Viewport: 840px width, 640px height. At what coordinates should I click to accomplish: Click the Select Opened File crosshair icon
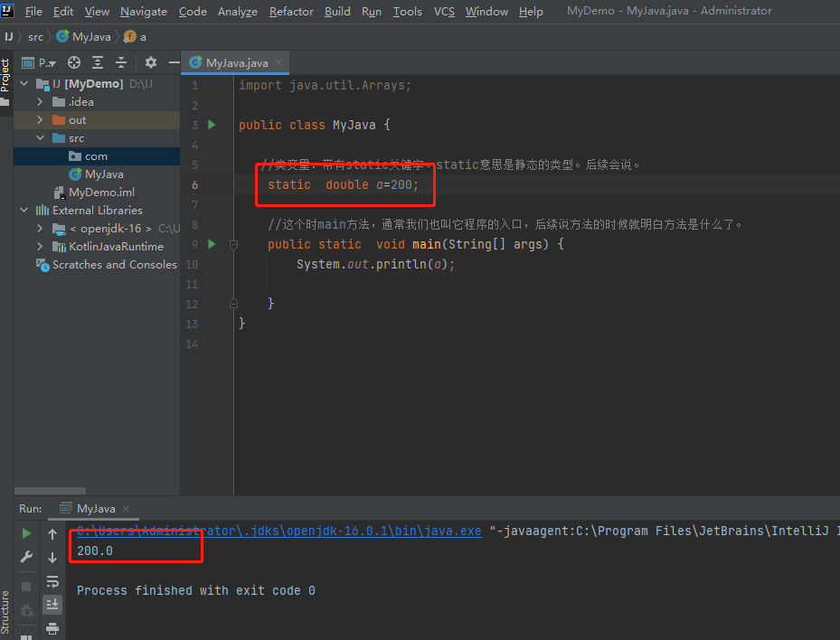[x=74, y=62]
